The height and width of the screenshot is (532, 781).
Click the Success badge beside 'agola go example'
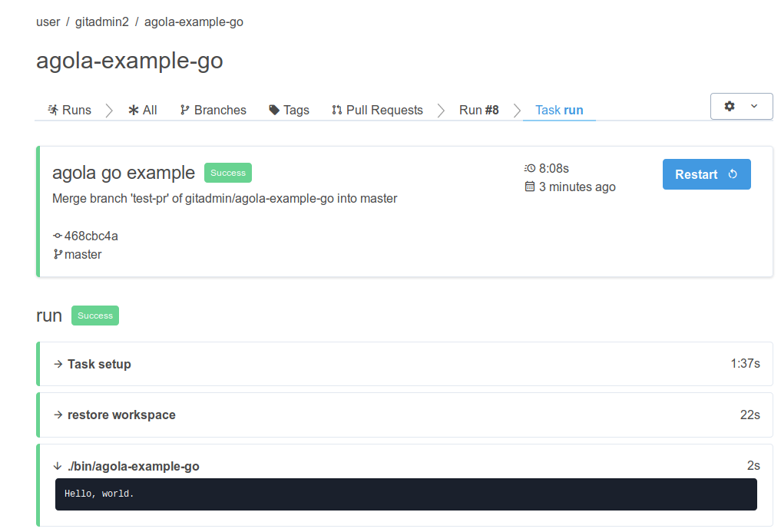click(227, 173)
